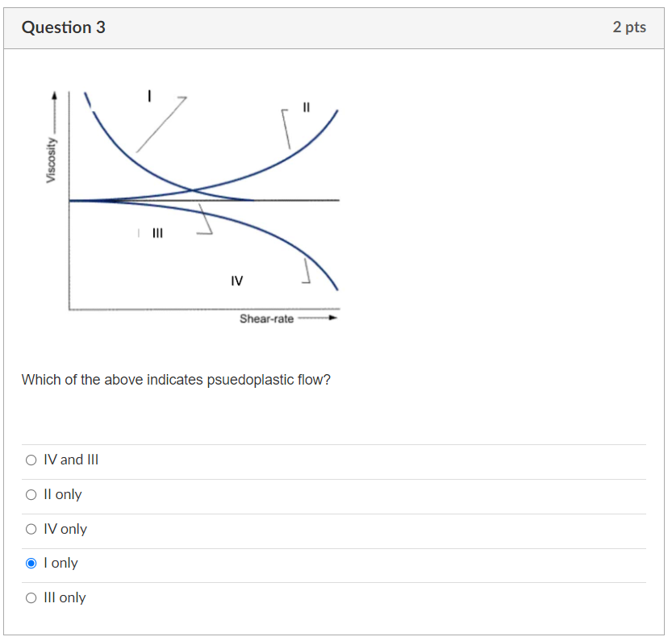Viewport: 672px width, 641px height.
Task: Click the curve label 'II' on graph
Action: click(x=306, y=107)
